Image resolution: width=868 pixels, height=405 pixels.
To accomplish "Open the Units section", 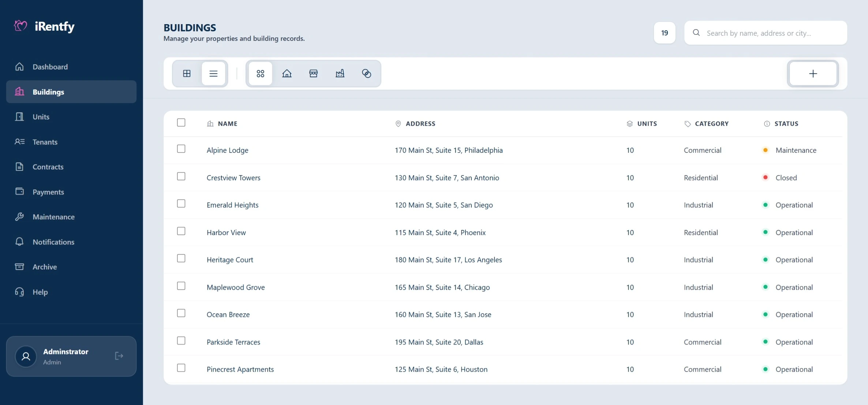I will [x=71, y=117].
